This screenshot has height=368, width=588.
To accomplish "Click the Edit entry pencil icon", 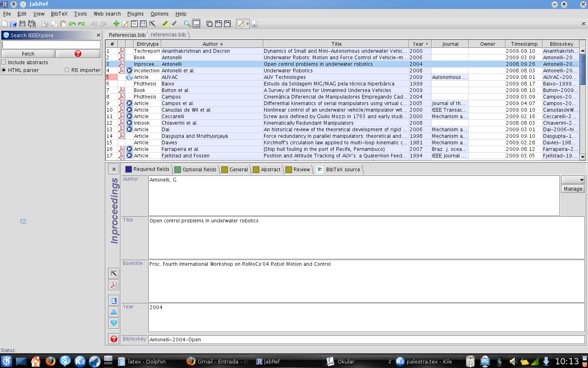I will (x=125, y=24).
